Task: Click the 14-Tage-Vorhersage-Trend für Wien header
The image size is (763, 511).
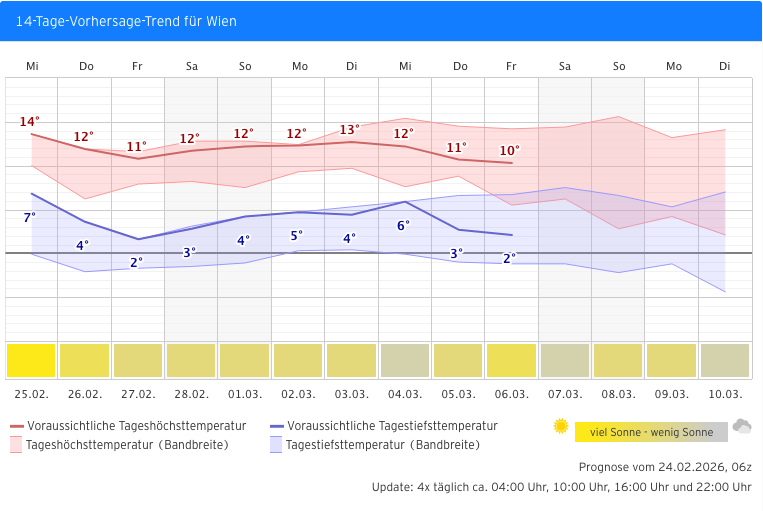Action: tap(126, 21)
